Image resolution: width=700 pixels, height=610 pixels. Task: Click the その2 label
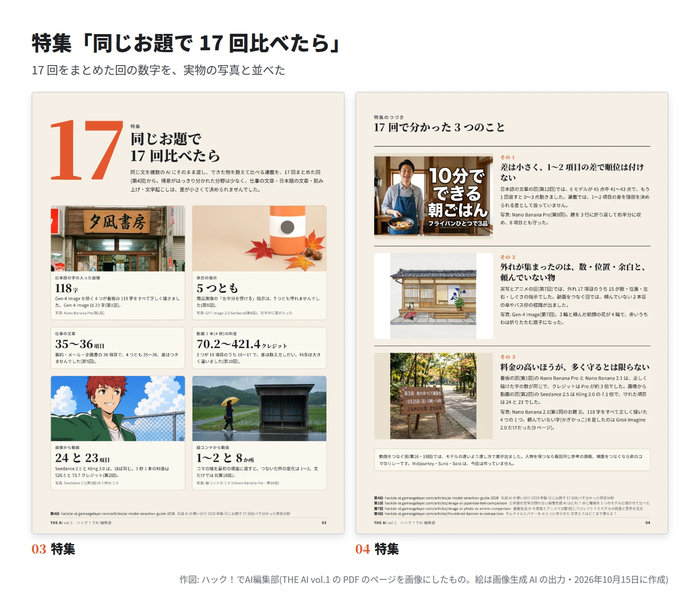pos(507,257)
